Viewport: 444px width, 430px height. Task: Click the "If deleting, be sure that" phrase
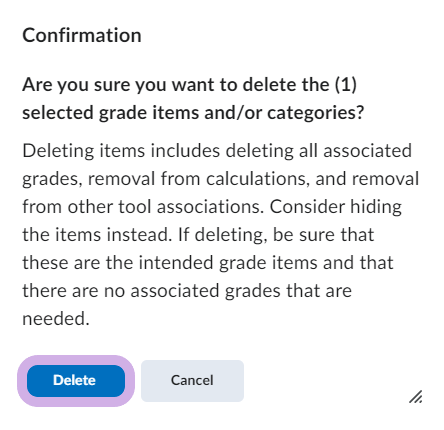pyautogui.click(x=276, y=235)
